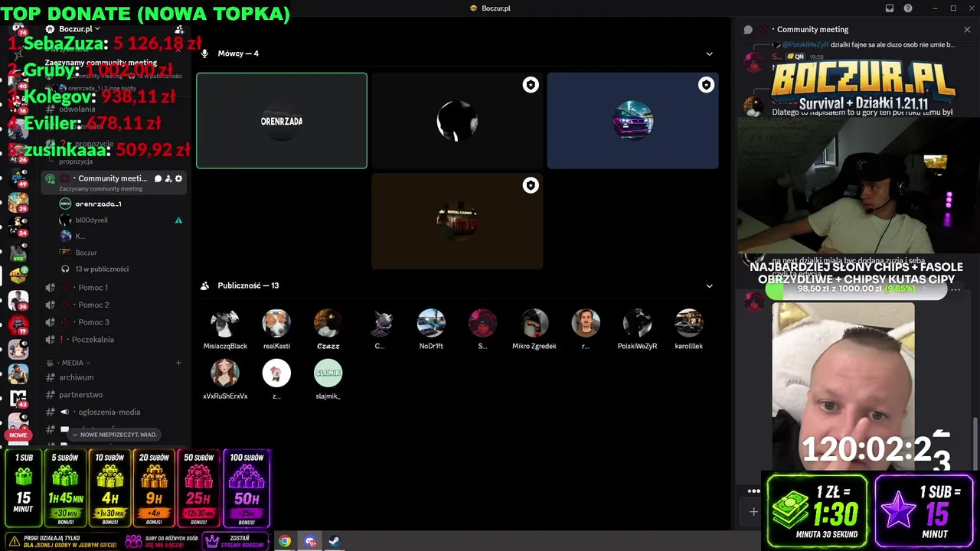Open chat icon on Community meeting channel row

point(158,179)
